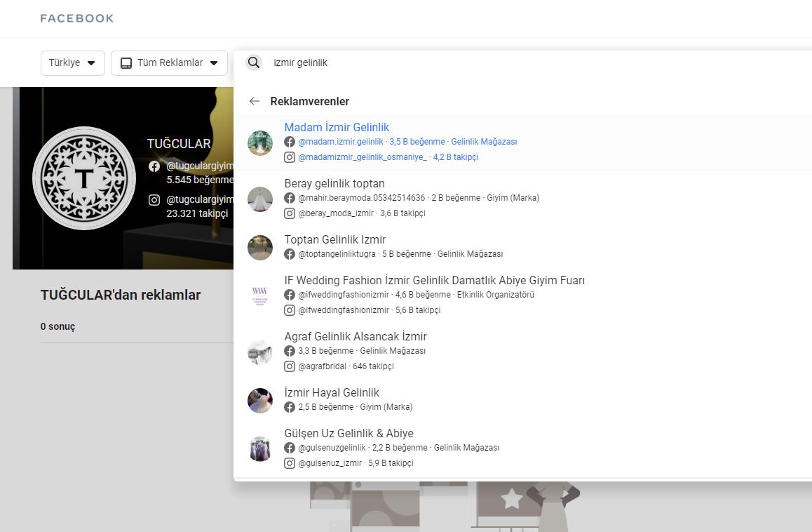Click 5.545 beğenme likes count
Viewport: 812px width, 532px height.
pos(200,180)
